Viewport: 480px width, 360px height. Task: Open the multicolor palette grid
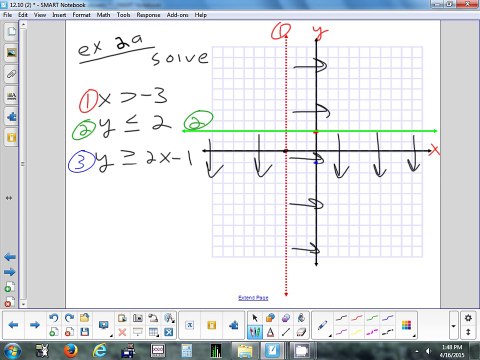[406, 325]
